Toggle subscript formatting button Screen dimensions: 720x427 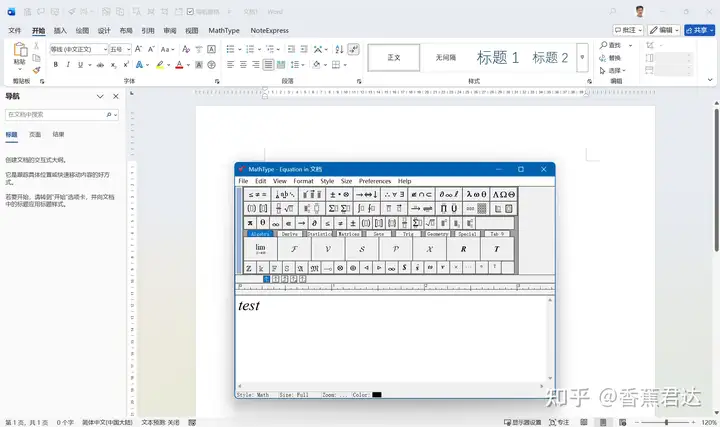coord(113,65)
